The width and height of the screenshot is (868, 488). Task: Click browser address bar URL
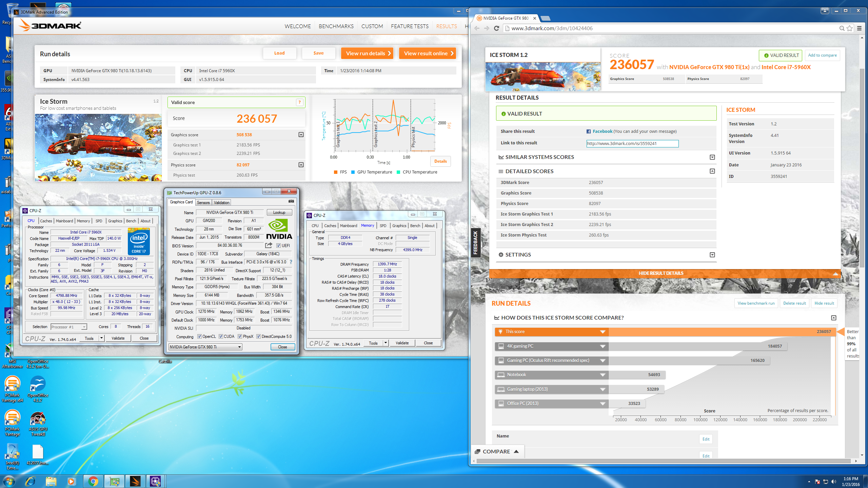click(x=552, y=28)
